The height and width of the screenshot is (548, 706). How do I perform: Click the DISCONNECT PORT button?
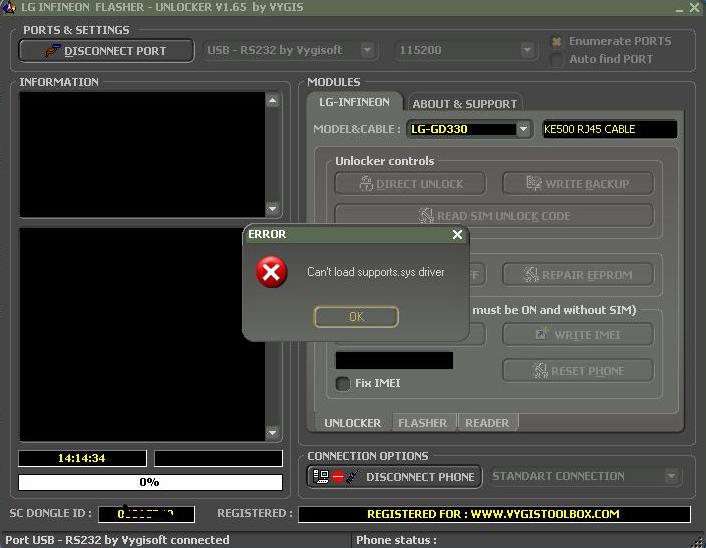[x=106, y=50]
